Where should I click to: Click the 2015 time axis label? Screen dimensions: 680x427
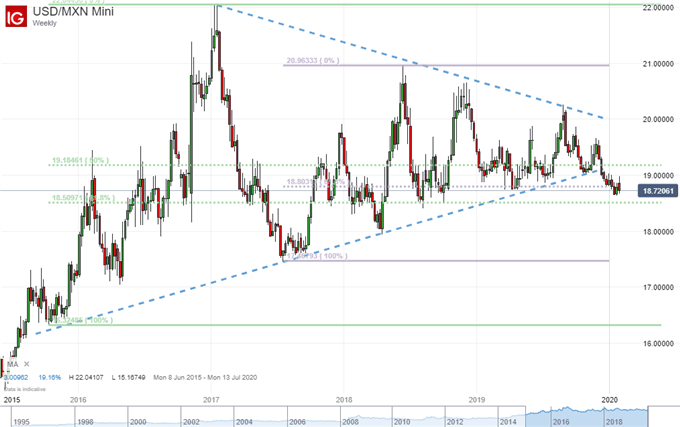(x=12, y=399)
